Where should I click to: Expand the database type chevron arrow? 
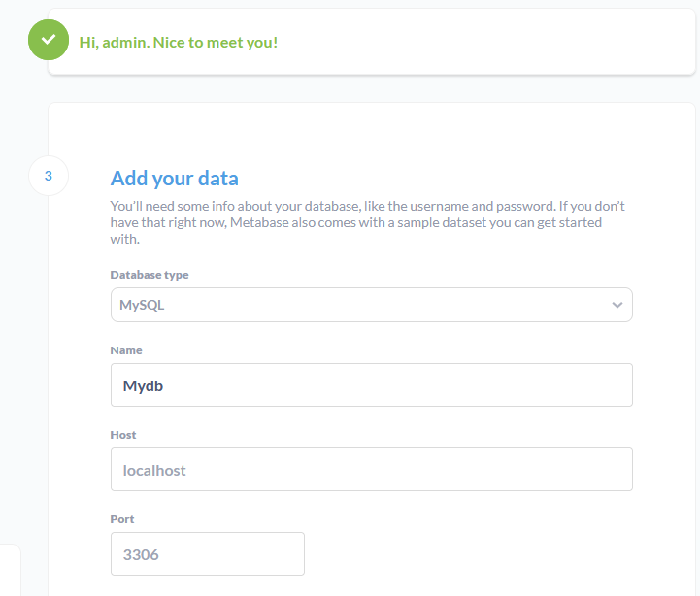(x=617, y=305)
